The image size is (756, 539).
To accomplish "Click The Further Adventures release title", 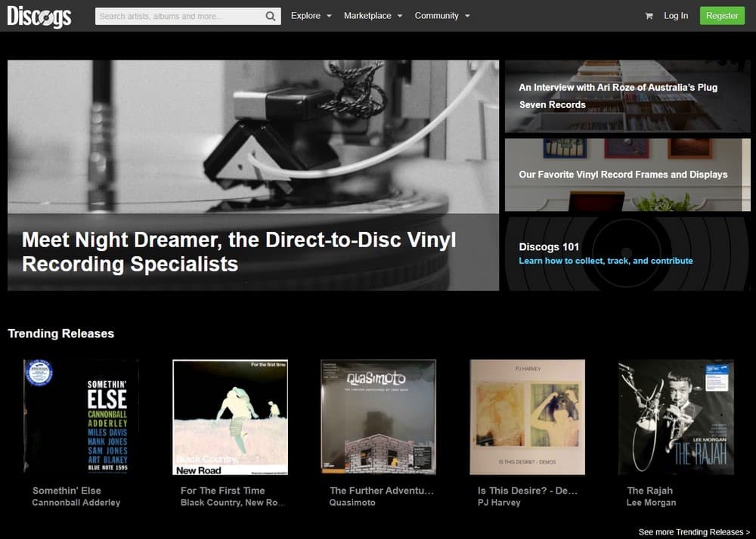I will click(x=381, y=491).
